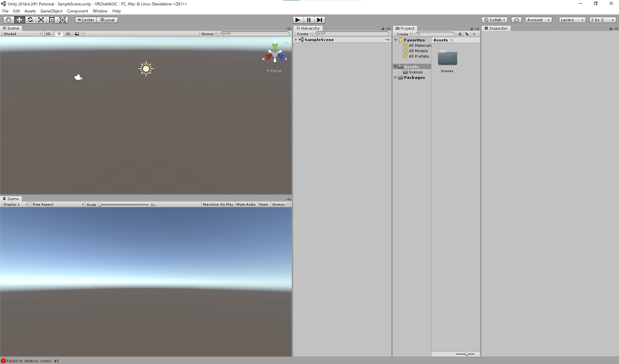Image resolution: width=619 pixels, height=364 pixels.
Task: Collapse the Favorites tree
Action: (396, 40)
